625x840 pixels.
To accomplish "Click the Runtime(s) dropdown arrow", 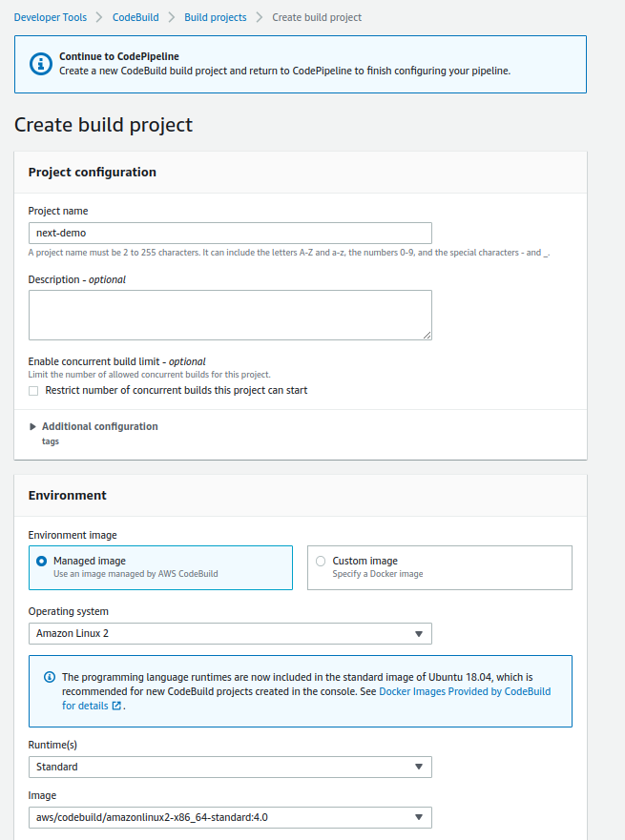I will [x=419, y=768].
